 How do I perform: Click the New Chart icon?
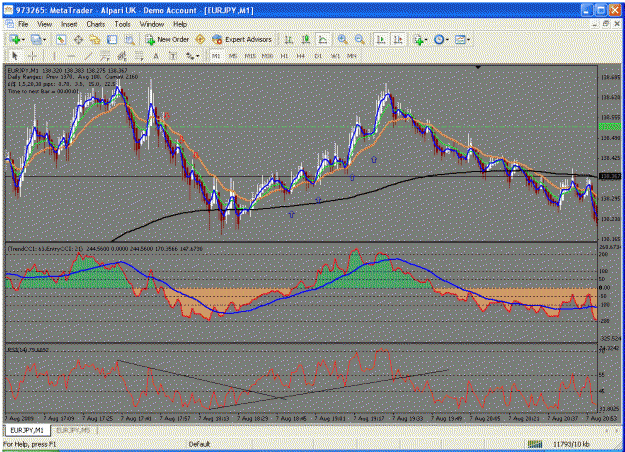(x=16, y=39)
